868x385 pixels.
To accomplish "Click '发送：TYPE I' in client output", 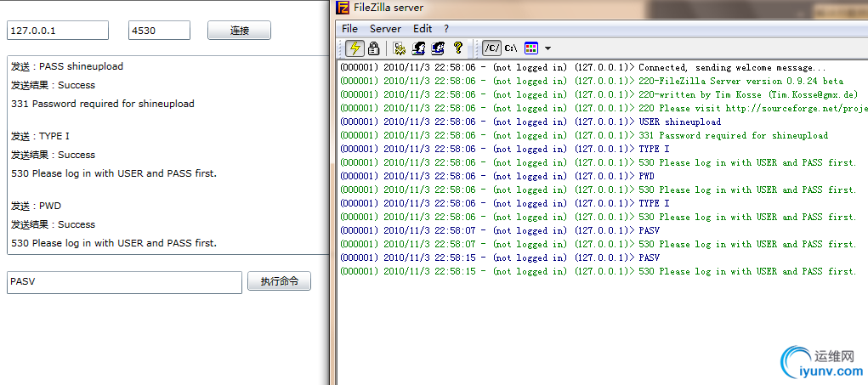I will 41,136.
